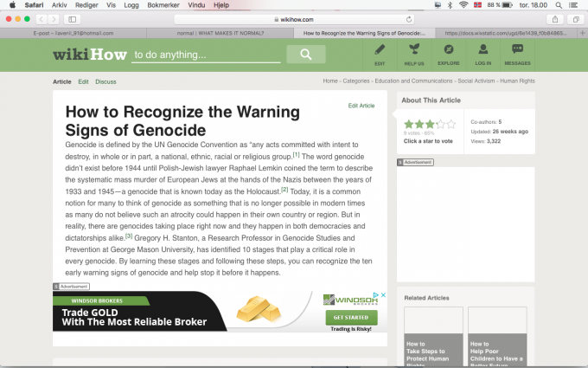Click the 'to do anything...' search field
Screen dimensions: 588x368
click(206, 55)
